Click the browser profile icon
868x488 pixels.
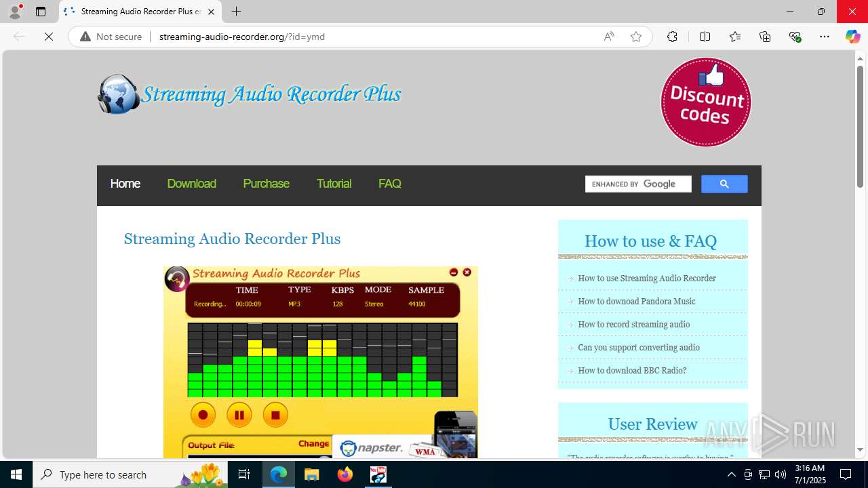pyautogui.click(x=15, y=12)
